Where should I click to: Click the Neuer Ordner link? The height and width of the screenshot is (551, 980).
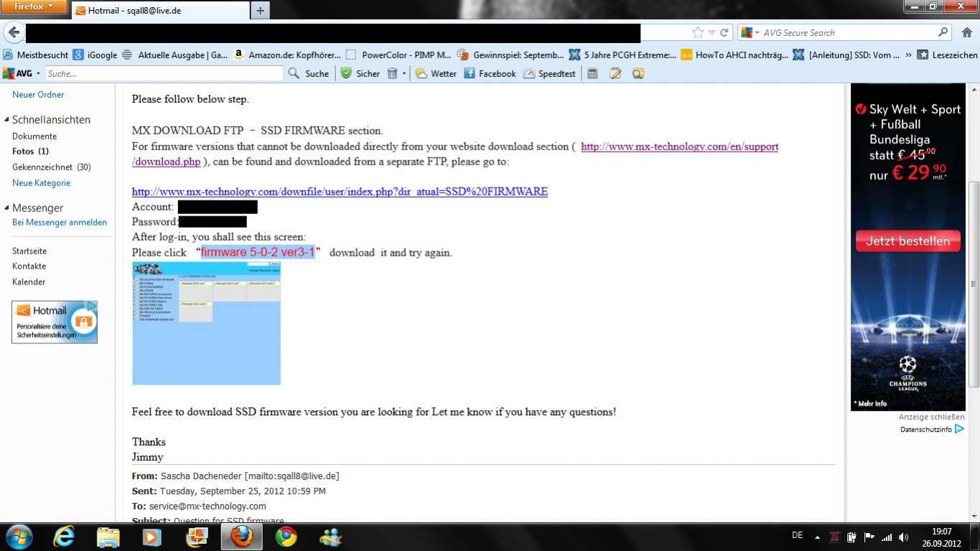(x=38, y=95)
